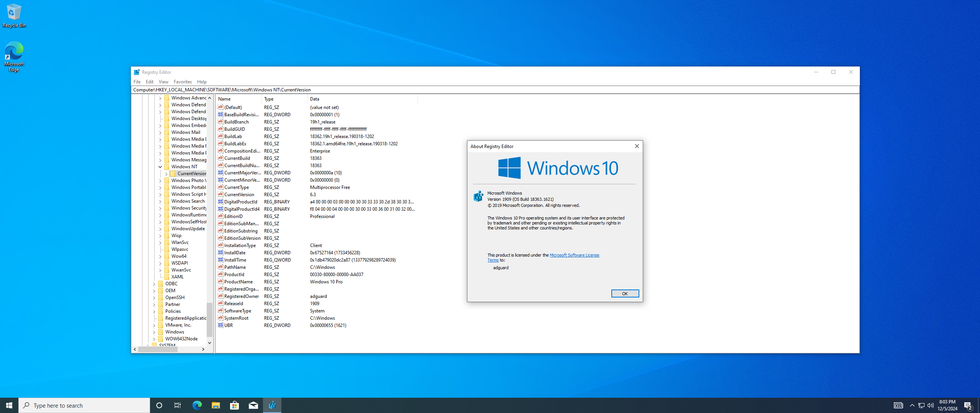
Task: Open the network status tray icon
Action: pyautogui.click(x=921, y=405)
